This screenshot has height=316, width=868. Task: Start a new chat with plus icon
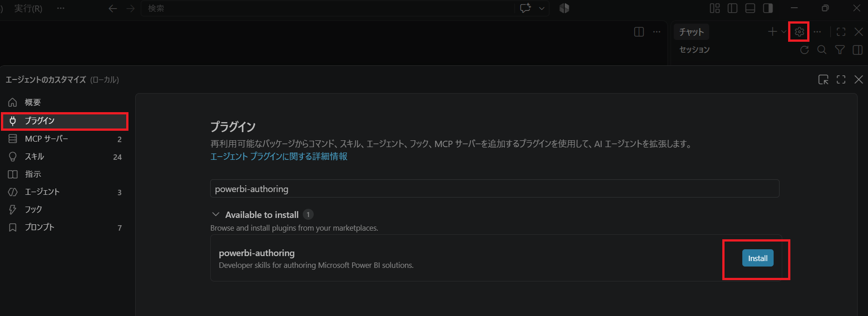[772, 32]
